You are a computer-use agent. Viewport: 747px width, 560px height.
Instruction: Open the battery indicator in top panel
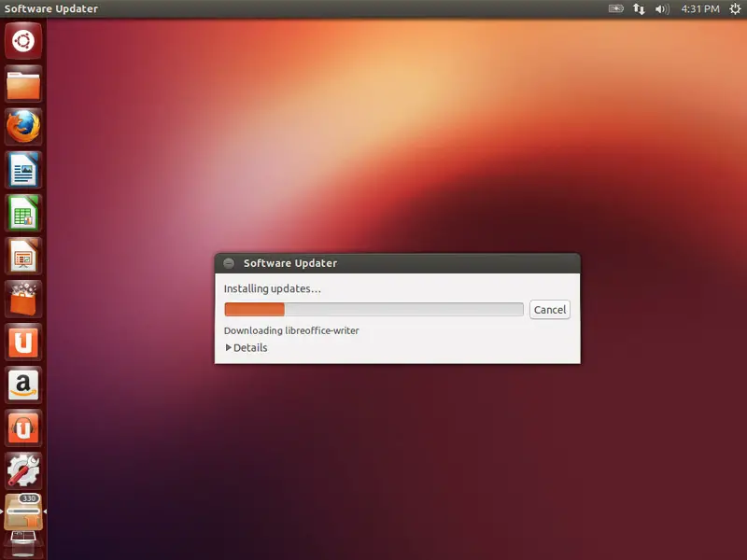tap(616, 8)
